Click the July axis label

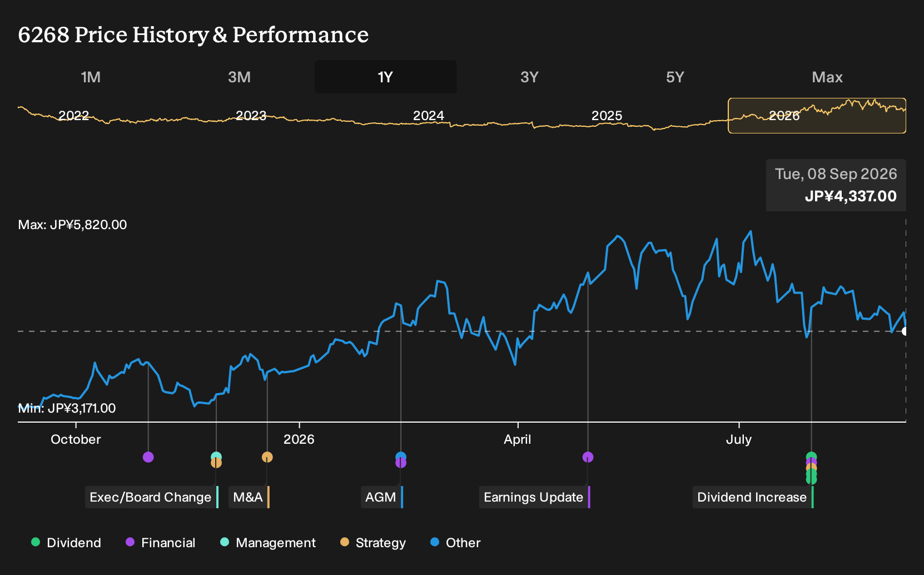(739, 439)
